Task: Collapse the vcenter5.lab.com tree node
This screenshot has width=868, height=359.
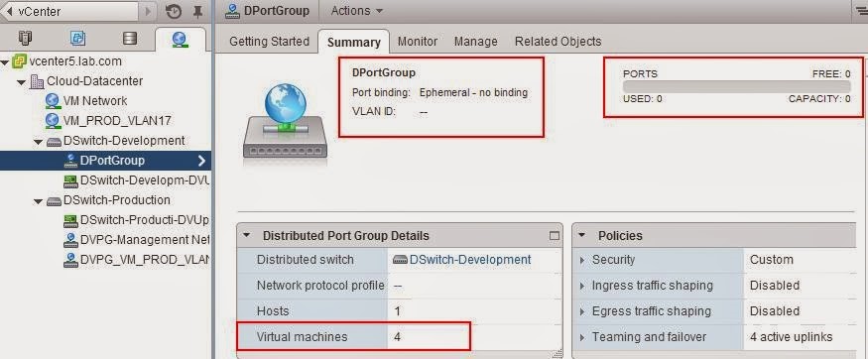Action: coord(5,61)
